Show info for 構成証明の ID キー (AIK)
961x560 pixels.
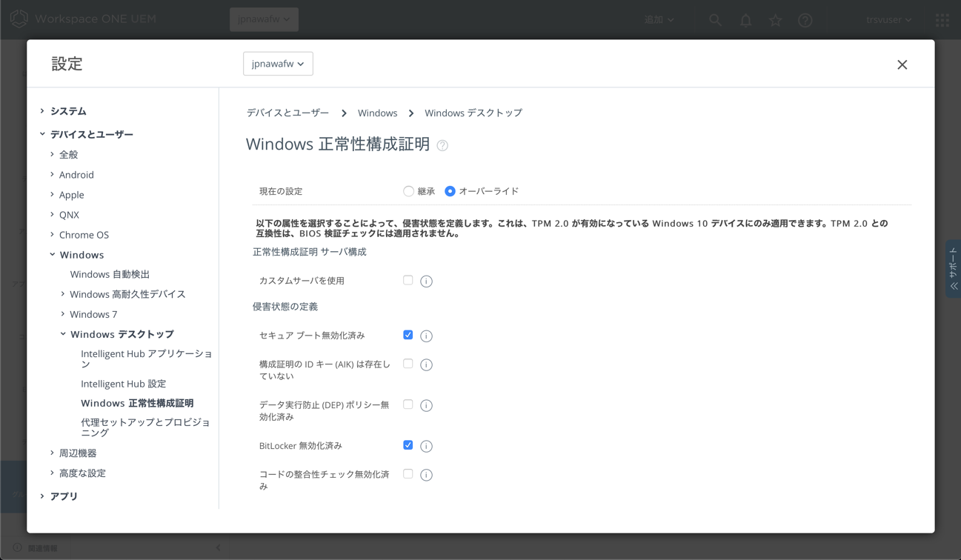[x=426, y=365]
